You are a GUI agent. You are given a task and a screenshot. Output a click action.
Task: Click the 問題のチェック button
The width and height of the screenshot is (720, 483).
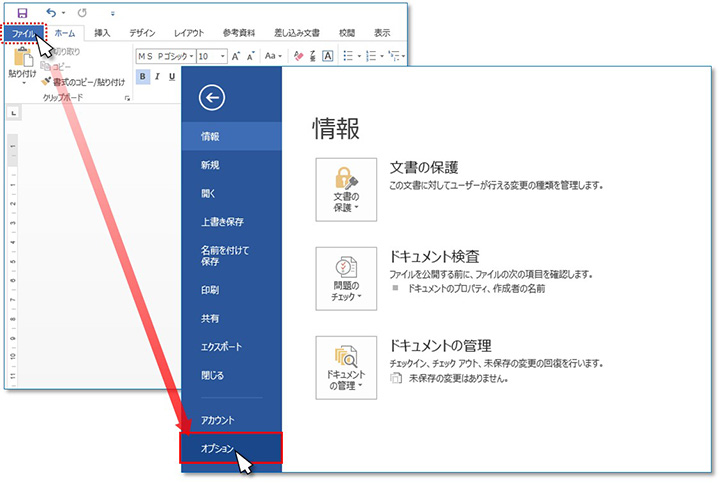(x=346, y=279)
